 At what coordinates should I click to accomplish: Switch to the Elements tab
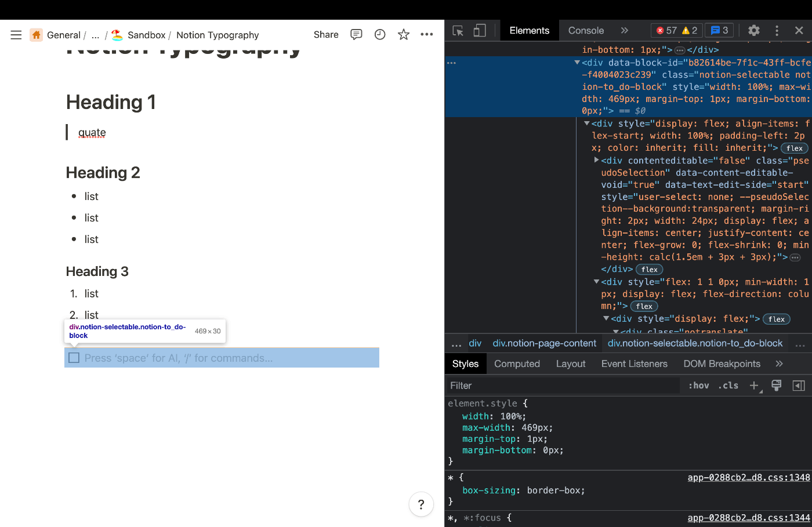click(530, 31)
